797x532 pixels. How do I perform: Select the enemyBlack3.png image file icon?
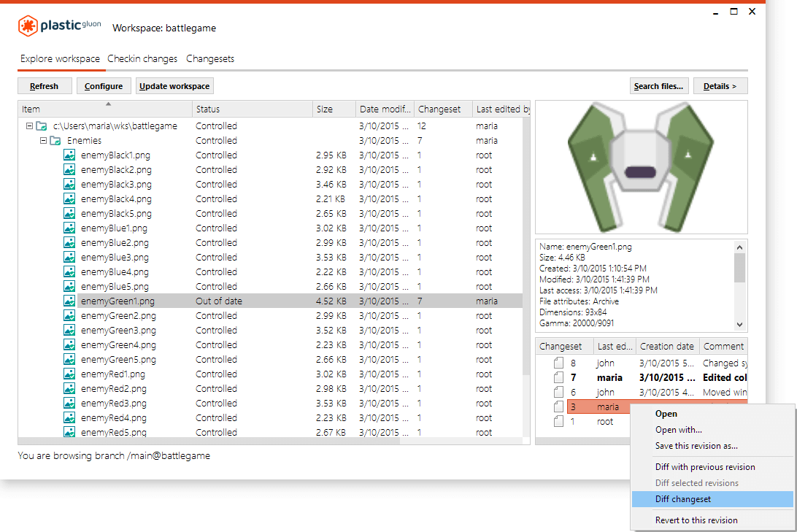pos(69,184)
